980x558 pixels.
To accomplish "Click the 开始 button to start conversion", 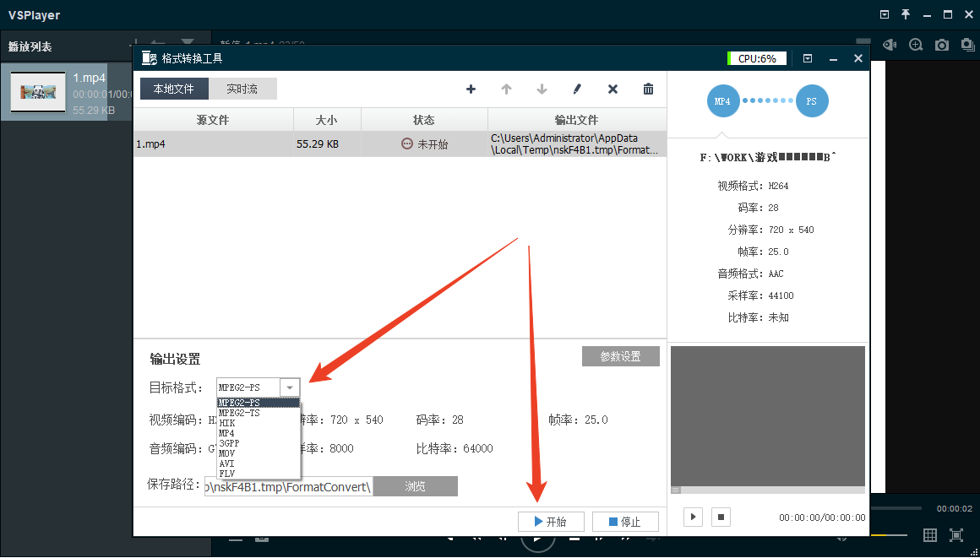I will (x=551, y=522).
